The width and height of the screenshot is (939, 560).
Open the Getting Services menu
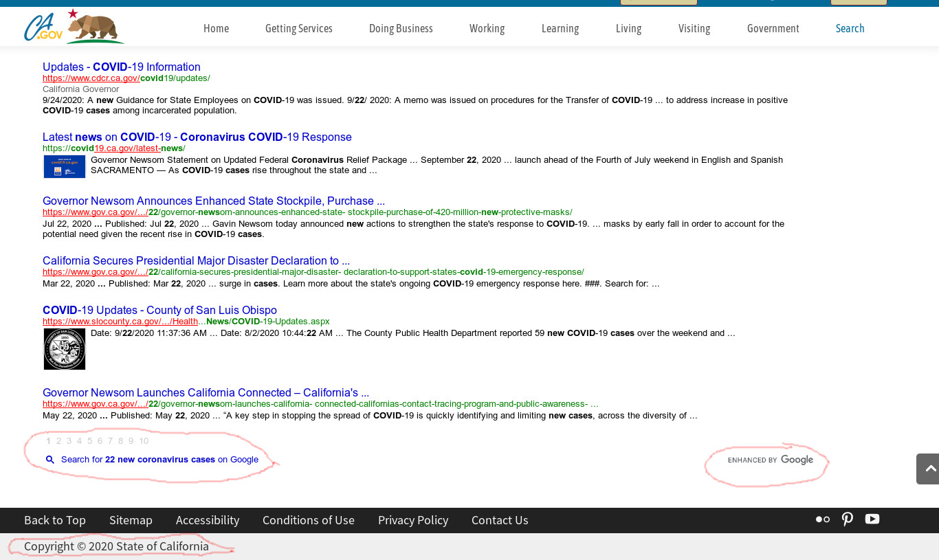[x=299, y=28]
